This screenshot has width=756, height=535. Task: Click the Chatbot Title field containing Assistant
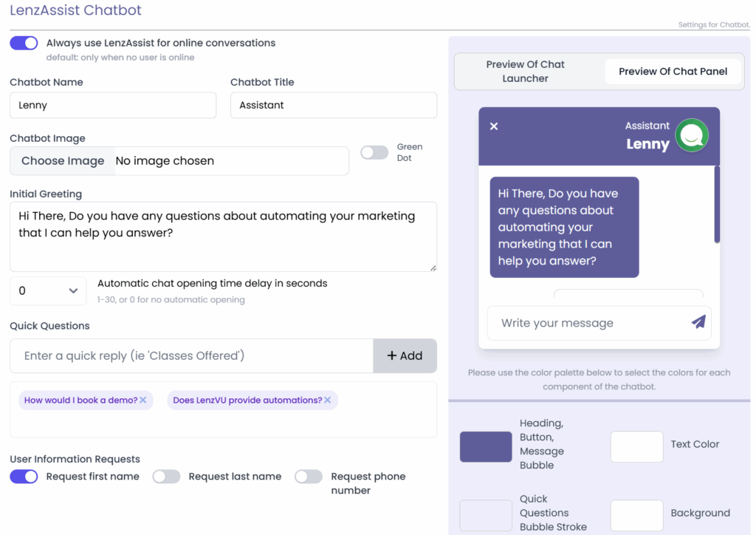(x=334, y=105)
